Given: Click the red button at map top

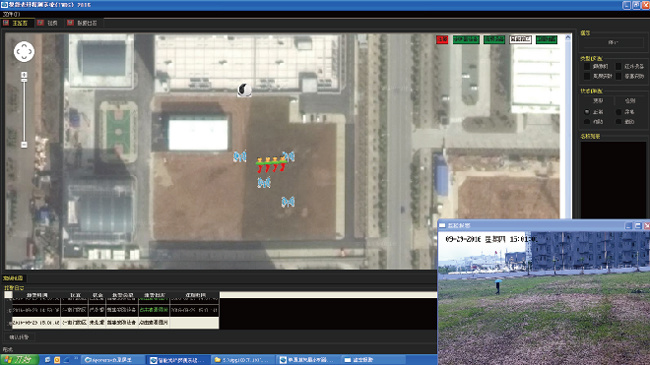Looking at the screenshot, I should (x=442, y=39).
